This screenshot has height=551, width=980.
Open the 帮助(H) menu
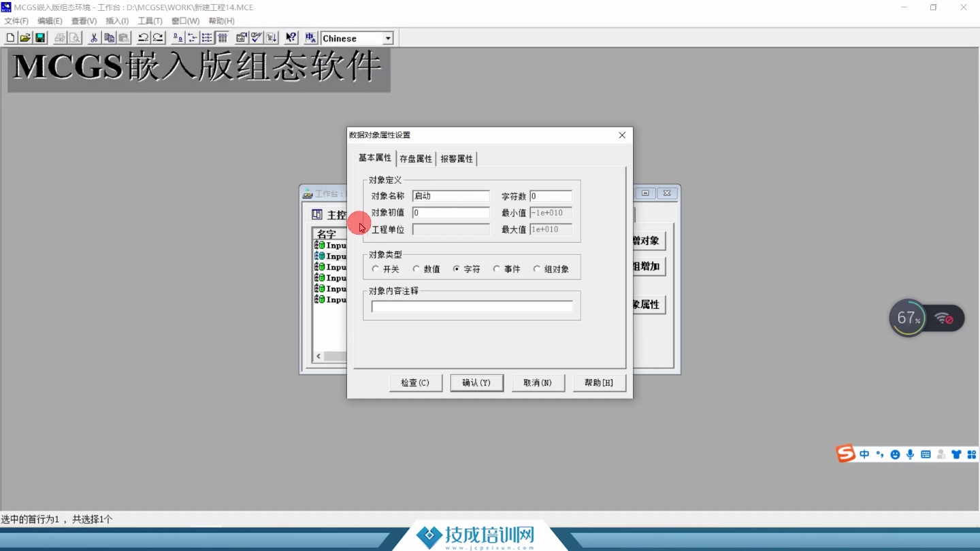pyautogui.click(x=221, y=21)
